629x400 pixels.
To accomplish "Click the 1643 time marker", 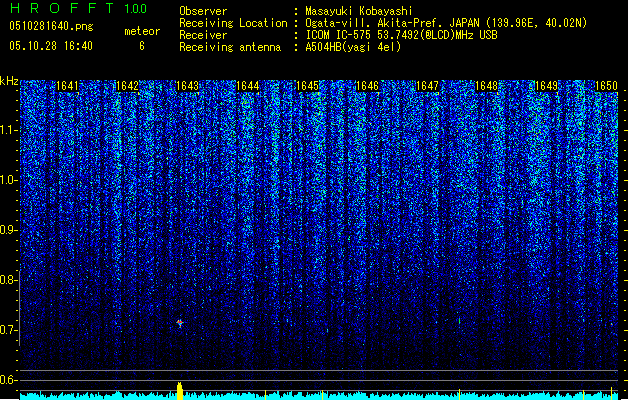I will pyautogui.click(x=187, y=86).
